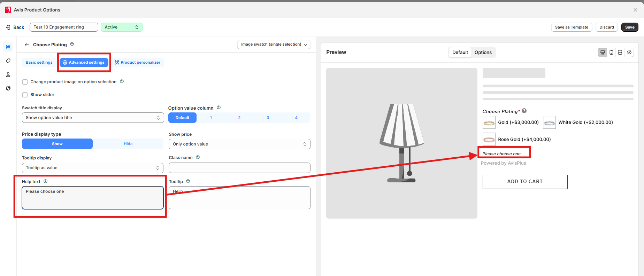Click Save as Template button
The width and height of the screenshot is (644, 276).
point(571,27)
